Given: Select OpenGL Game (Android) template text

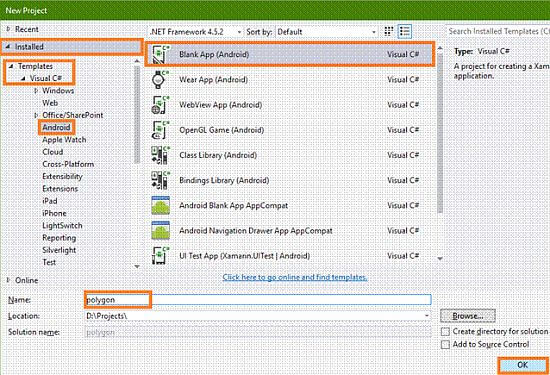Looking at the screenshot, I should 221,130.
